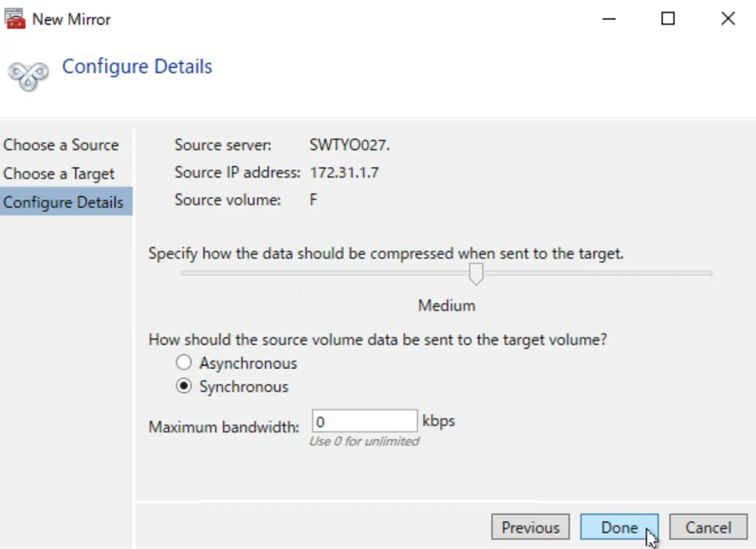The width and height of the screenshot is (756, 549).
Task: Click the Source volume label
Action: pyautogui.click(x=228, y=200)
